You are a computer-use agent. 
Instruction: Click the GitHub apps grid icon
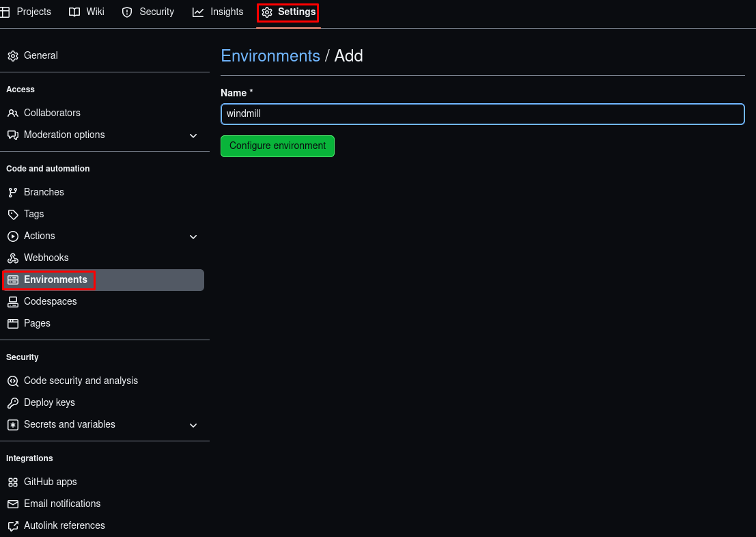click(13, 482)
